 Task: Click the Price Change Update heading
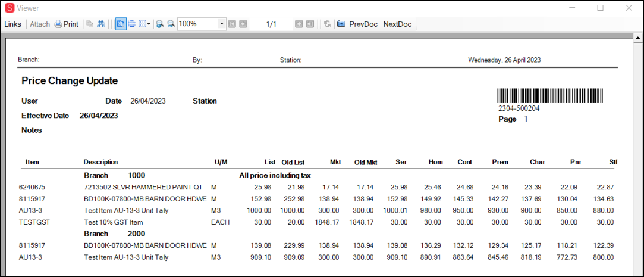70,81
